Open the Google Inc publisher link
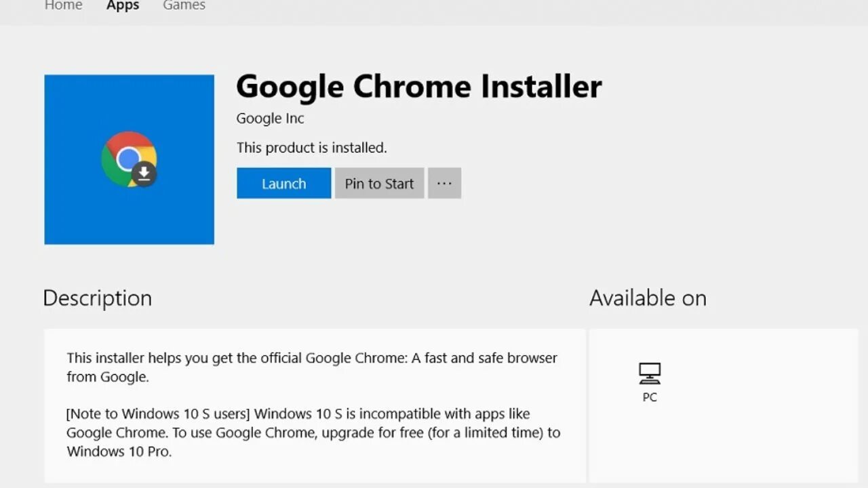Screen dimensions: 868x488 coord(270,119)
